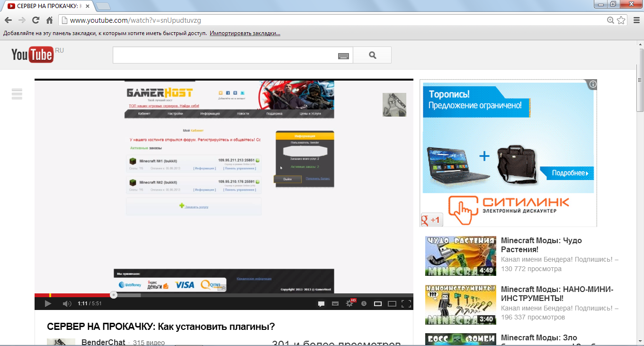Image resolution: width=644 pixels, height=346 pixels.
Task: Open BenderChat channel name link
Action: pos(103,342)
